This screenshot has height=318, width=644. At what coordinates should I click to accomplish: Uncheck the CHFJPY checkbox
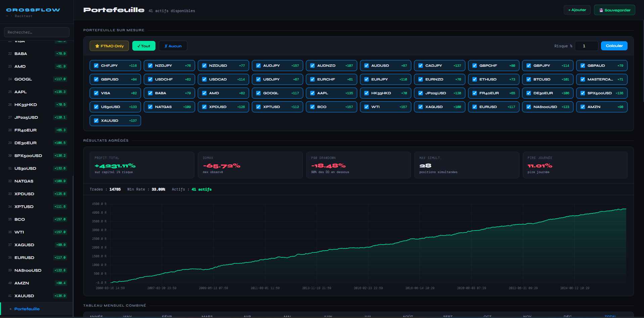96,66
